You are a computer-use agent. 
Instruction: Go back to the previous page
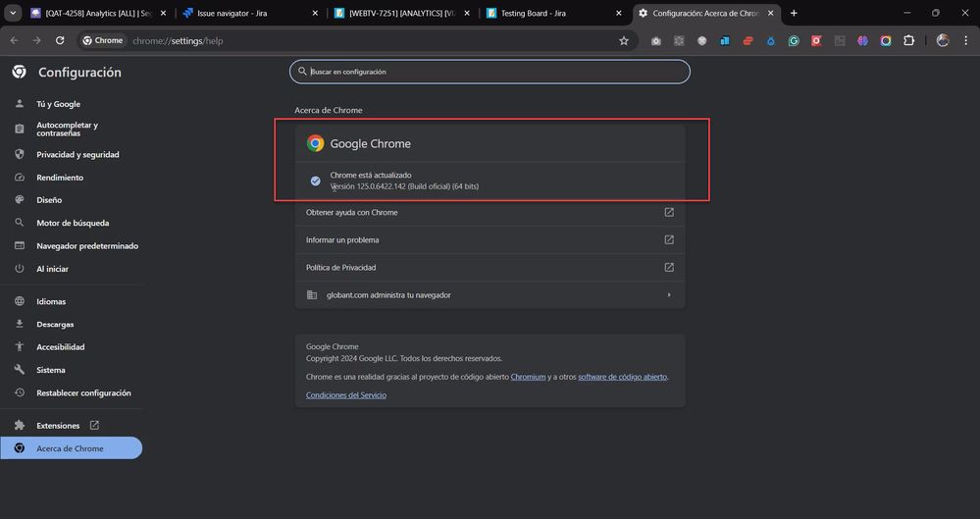[x=15, y=40]
